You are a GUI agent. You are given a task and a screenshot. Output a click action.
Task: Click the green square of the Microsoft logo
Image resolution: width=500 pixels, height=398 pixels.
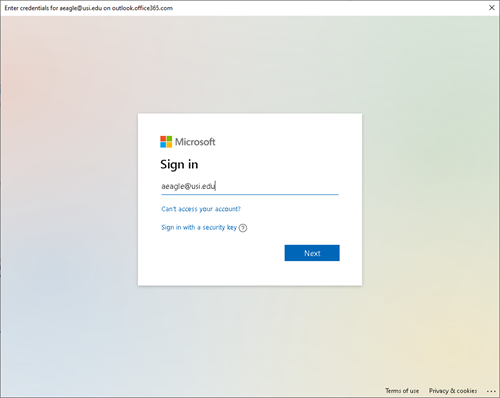click(x=169, y=139)
